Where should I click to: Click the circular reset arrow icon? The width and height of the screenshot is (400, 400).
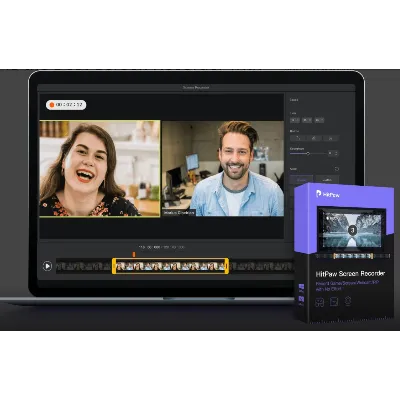(337, 169)
